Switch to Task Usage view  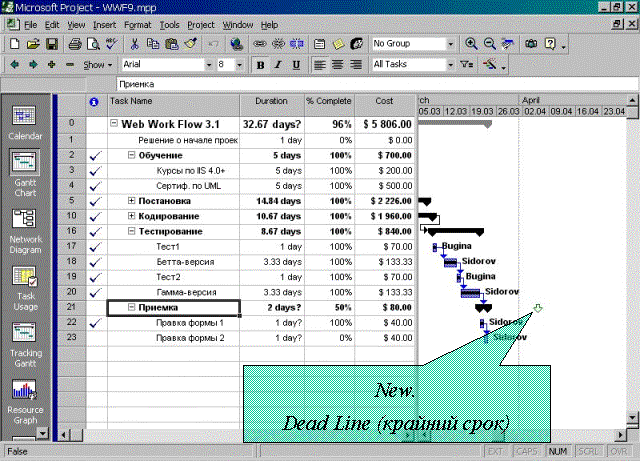(24, 288)
